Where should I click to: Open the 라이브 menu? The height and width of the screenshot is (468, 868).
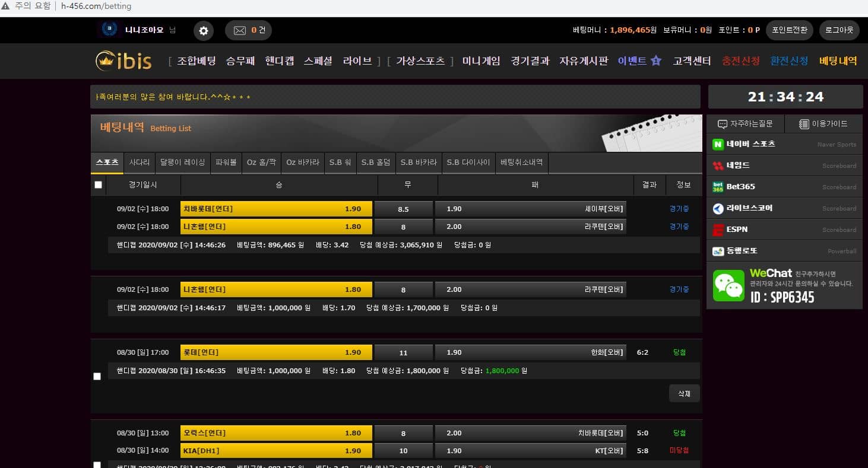point(357,61)
